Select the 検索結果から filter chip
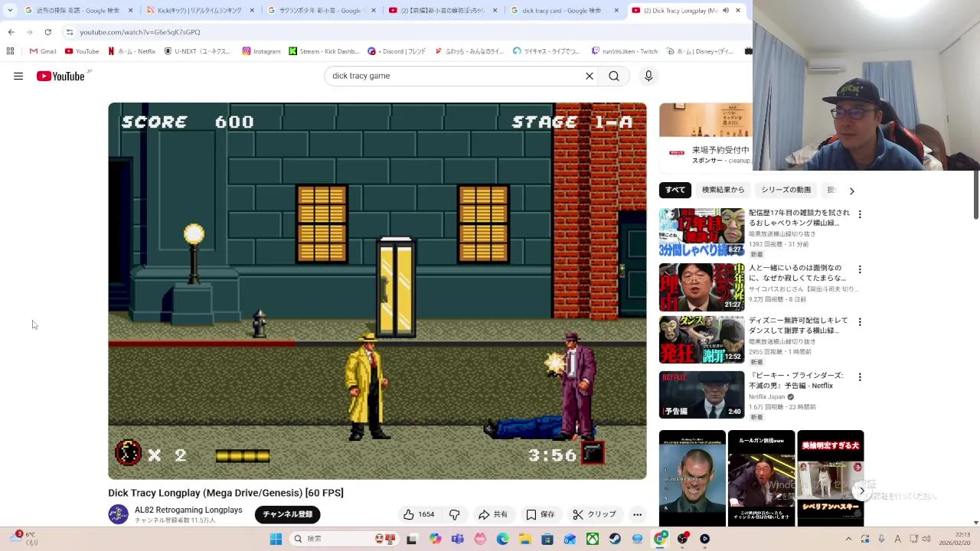This screenshot has height=551, width=980. pos(723,190)
